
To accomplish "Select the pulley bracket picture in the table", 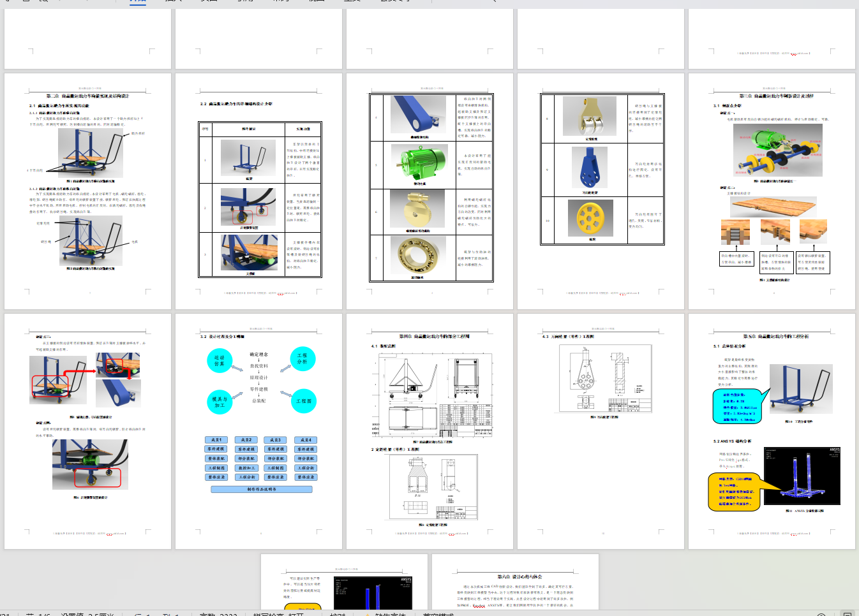I will pos(590,116).
